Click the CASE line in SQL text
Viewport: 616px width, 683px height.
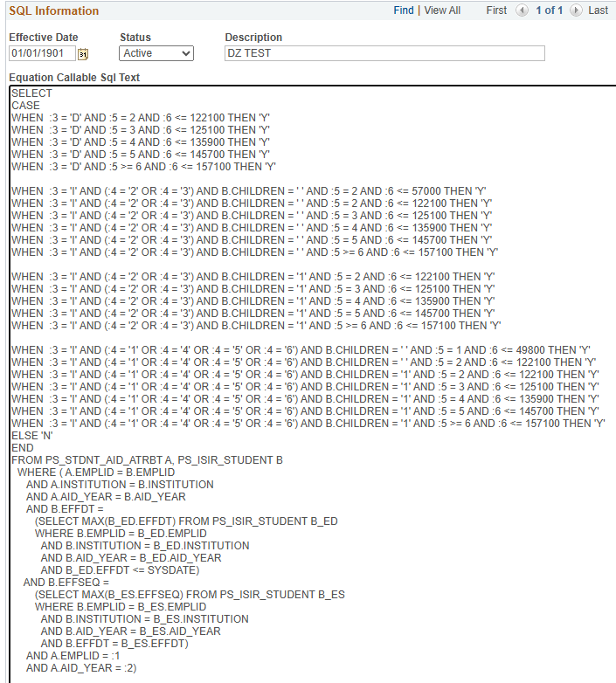click(25, 106)
